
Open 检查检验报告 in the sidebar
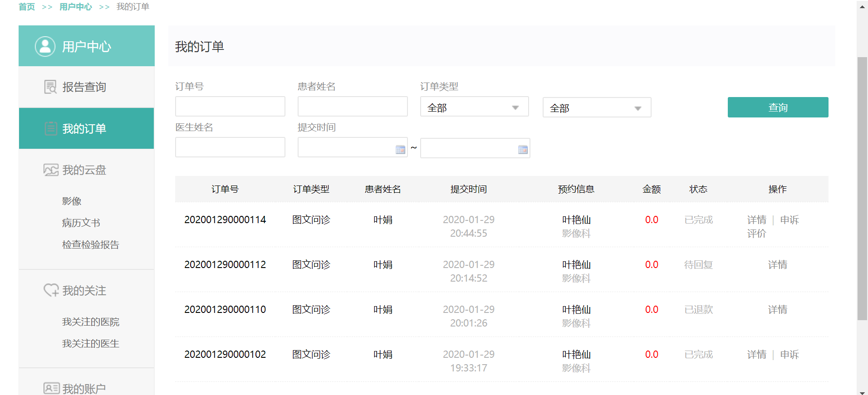[91, 244]
